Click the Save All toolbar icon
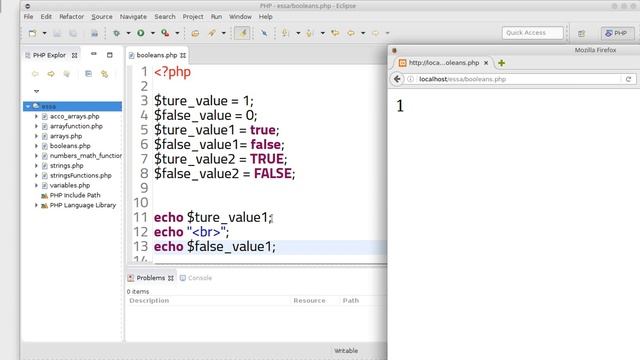Image resolution: width=640 pixels, height=360 pixels. (73, 33)
